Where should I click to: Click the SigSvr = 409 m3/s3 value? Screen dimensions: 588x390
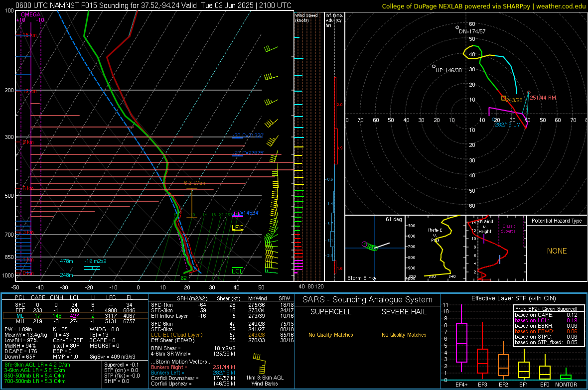(x=113, y=357)
